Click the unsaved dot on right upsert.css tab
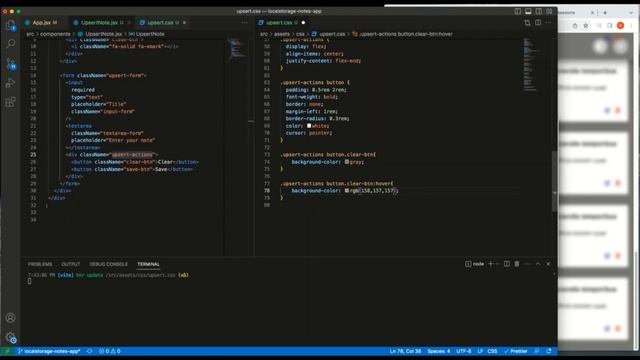 point(303,23)
